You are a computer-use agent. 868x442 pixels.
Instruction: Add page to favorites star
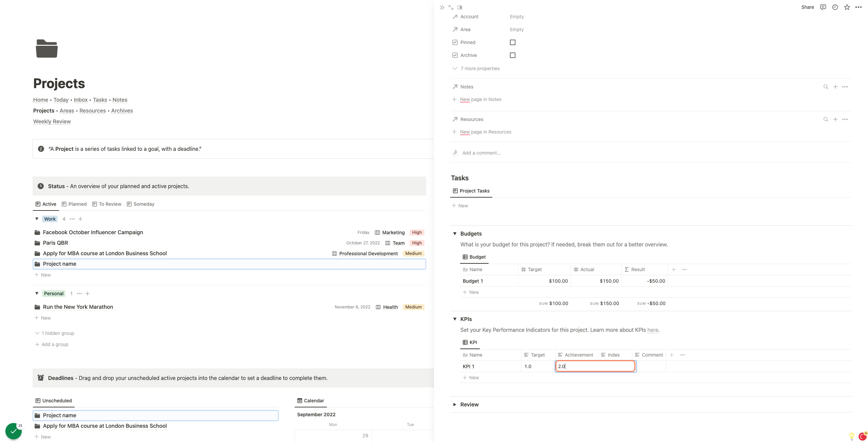pos(847,7)
